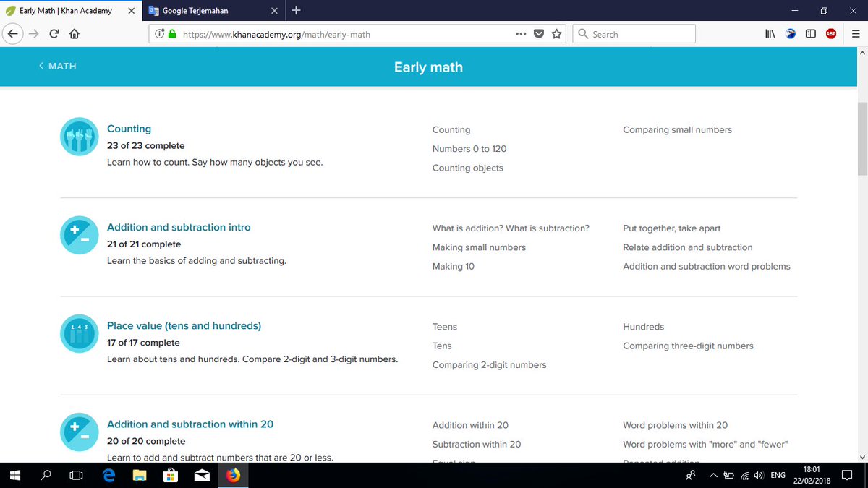
Task: Open Word problems within 20 lesson
Action: point(675,425)
